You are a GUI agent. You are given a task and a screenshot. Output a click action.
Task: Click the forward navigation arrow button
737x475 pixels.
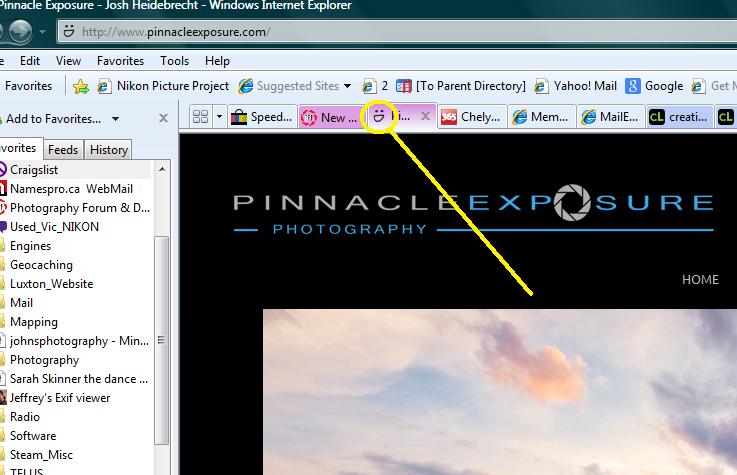coord(20,32)
